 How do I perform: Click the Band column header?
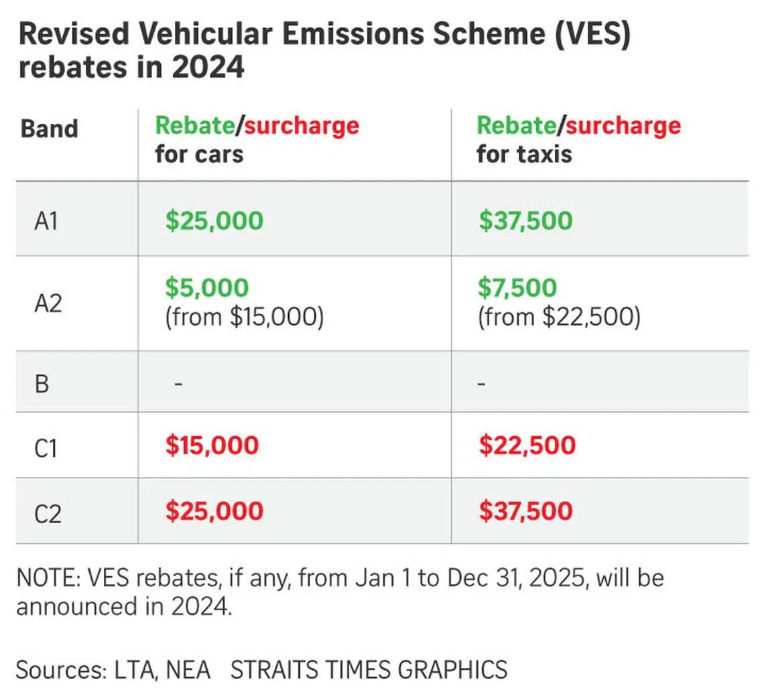click(x=50, y=128)
